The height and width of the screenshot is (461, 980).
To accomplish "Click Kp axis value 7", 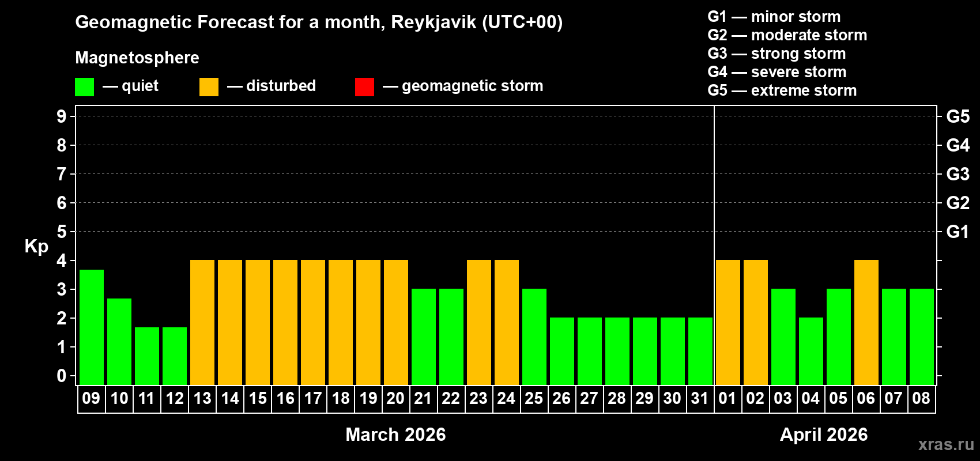I will click(x=62, y=174).
